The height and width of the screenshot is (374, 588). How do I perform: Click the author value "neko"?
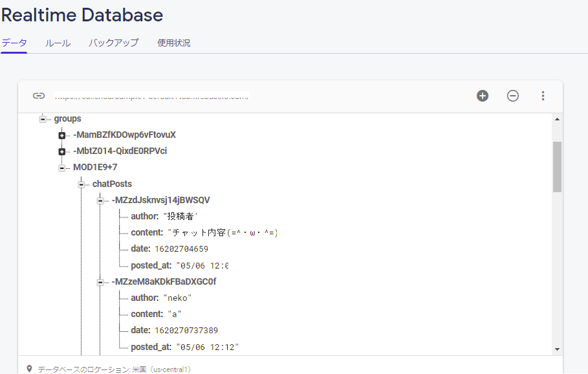point(177,298)
